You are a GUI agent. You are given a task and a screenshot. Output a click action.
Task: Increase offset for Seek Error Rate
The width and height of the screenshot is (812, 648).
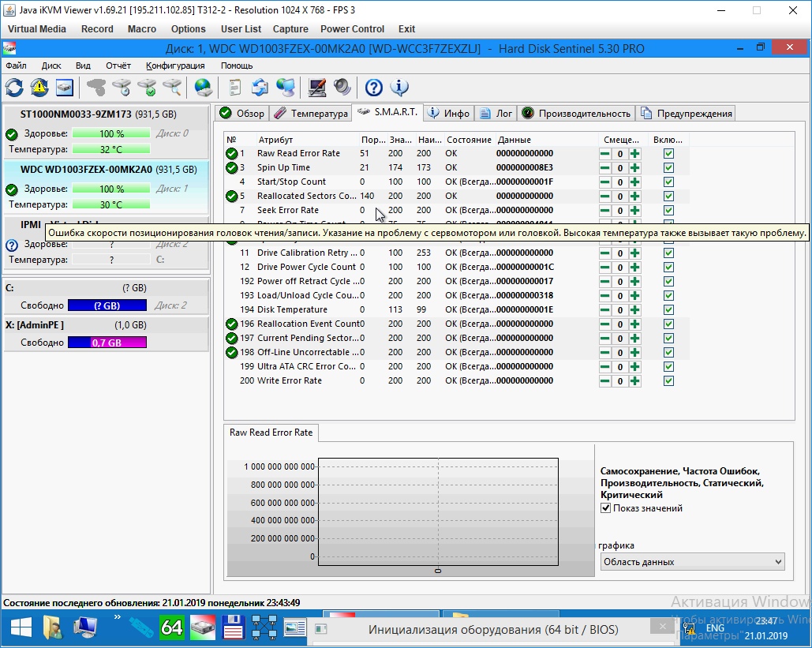click(x=635, y=210)
